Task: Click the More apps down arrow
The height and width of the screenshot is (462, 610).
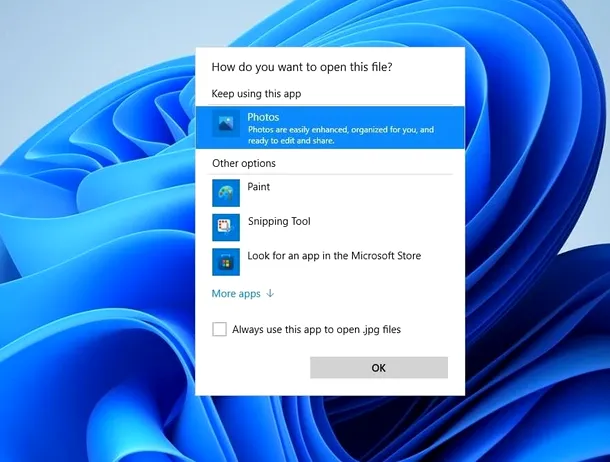Action: tap(270, 293)
